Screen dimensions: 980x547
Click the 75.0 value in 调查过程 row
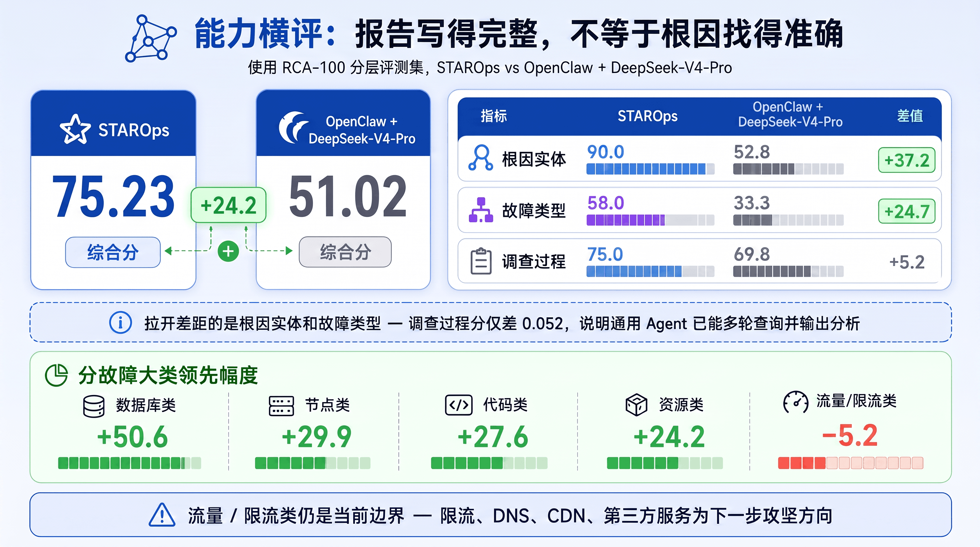[x=605, y=254]
